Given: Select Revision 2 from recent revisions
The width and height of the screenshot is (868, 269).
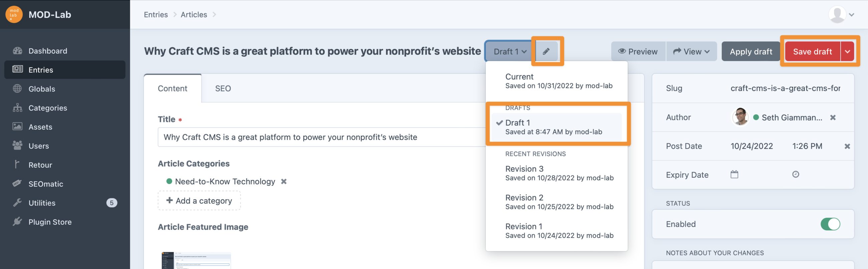Looking at the screenshot, I should click(x=556, y=202).
